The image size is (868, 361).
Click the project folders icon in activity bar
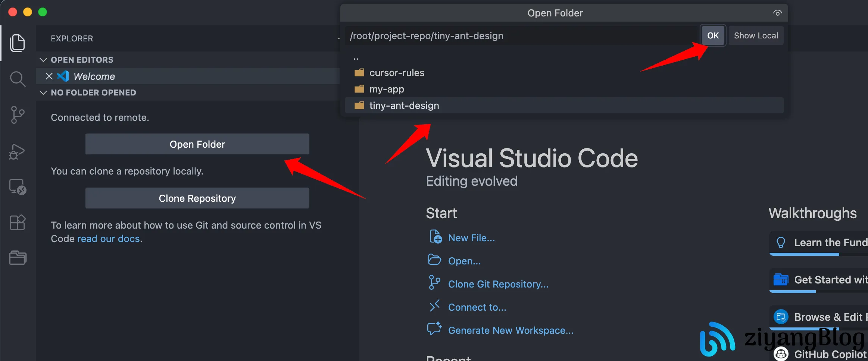[17, 258]
